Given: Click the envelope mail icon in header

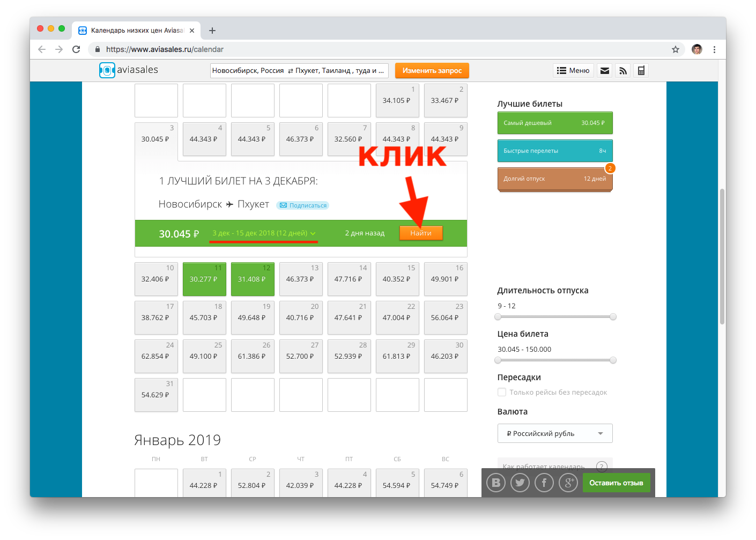Looking at the screenshot, I should 605,71.
